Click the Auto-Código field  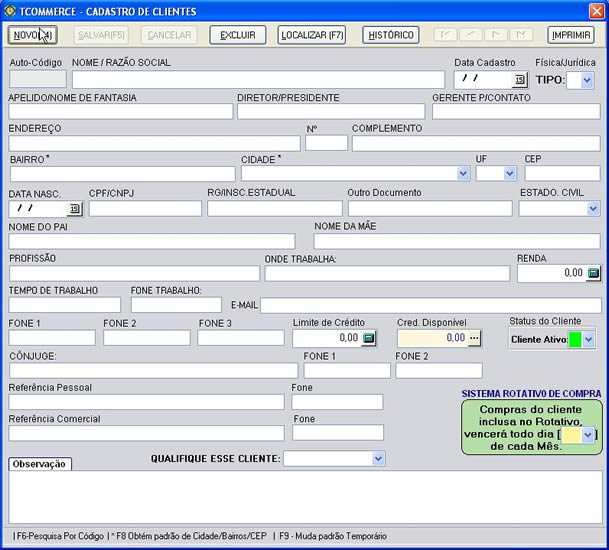[38, 79]
